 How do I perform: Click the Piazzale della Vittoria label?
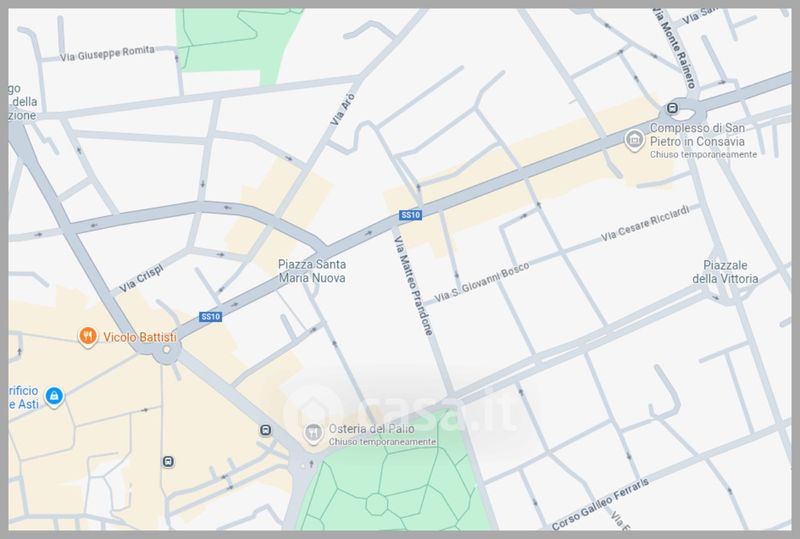pyautogui.click(x=727, y=272)
